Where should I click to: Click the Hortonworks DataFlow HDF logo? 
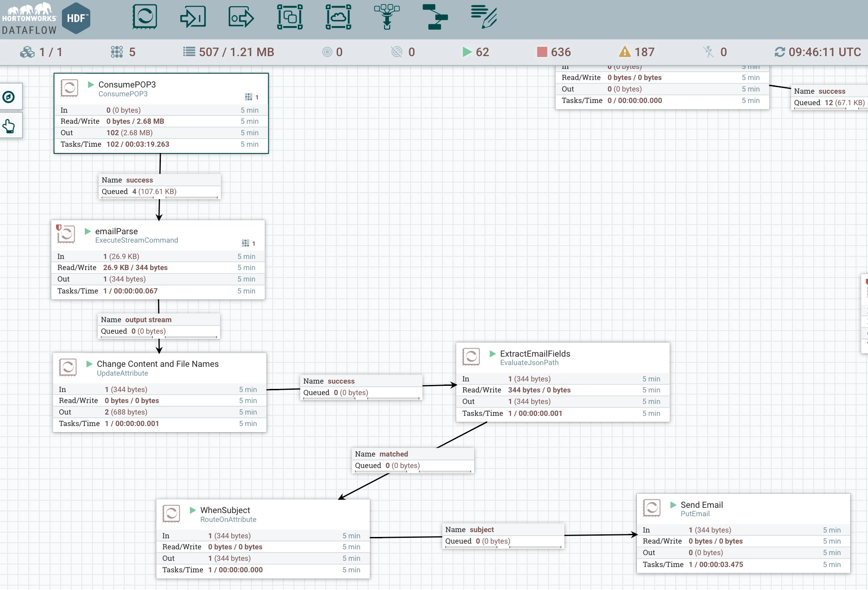pyautogui.click(x=46, y=18)
